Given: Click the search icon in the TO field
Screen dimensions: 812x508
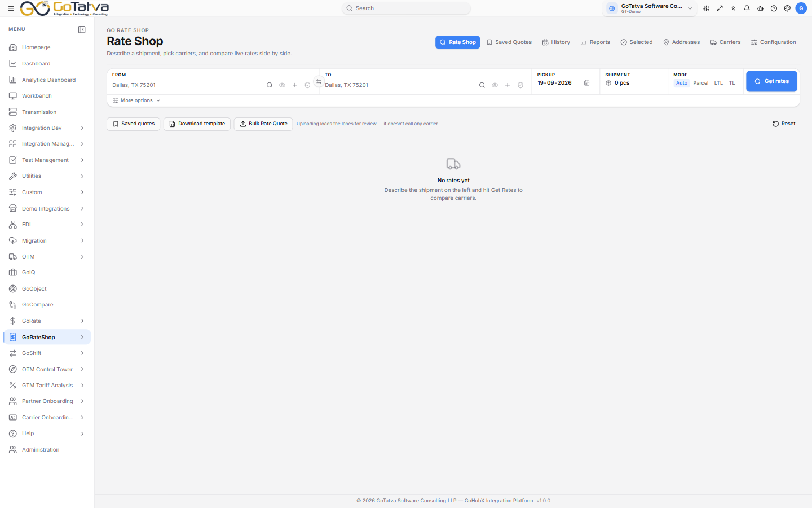Looking at the screenshot, I should [482, 85].
